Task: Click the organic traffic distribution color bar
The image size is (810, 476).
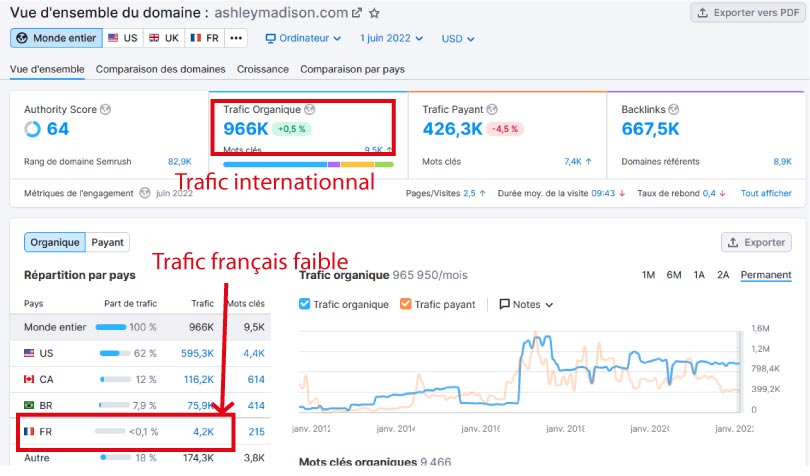Action: tap(308, 165)
